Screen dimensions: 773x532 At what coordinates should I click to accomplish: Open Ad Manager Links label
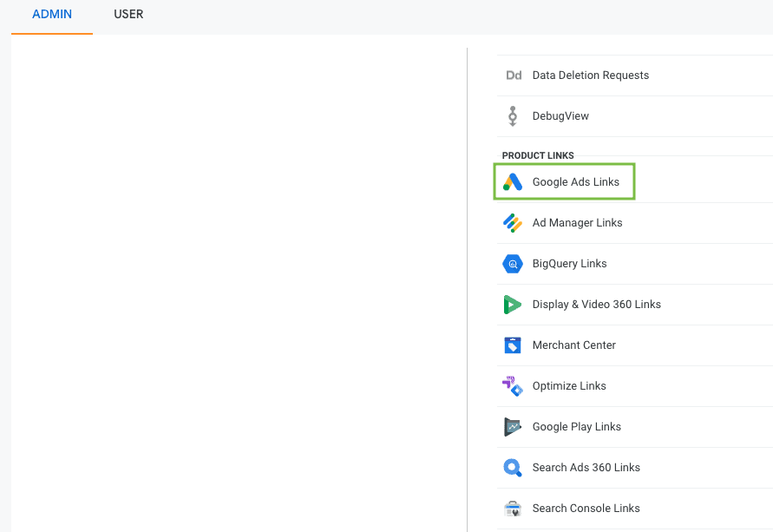577,223
